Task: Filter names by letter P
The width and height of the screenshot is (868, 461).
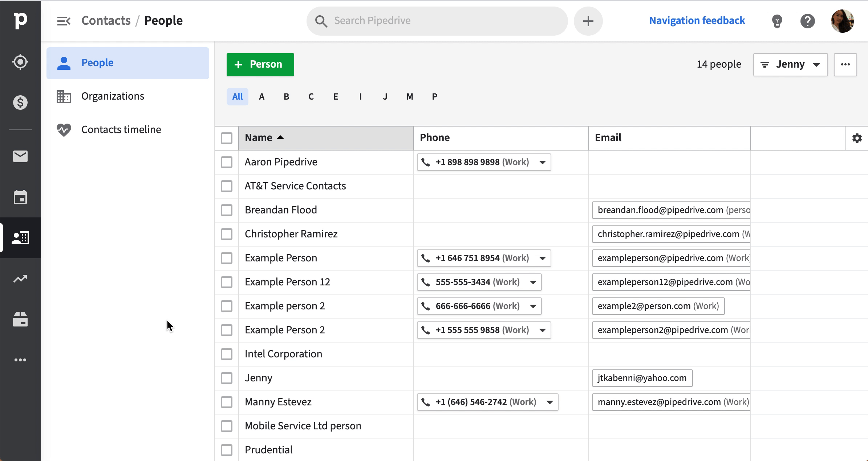Action: point(435,97)
